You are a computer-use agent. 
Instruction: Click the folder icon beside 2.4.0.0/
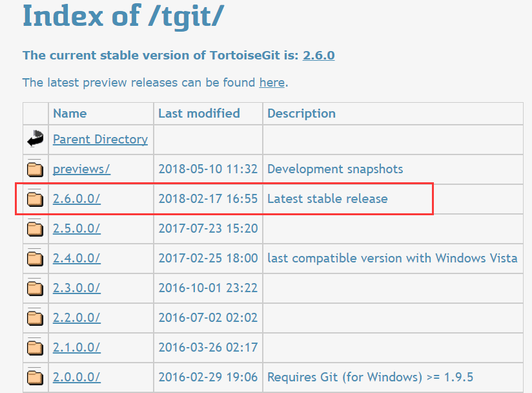tap(35, 259)
